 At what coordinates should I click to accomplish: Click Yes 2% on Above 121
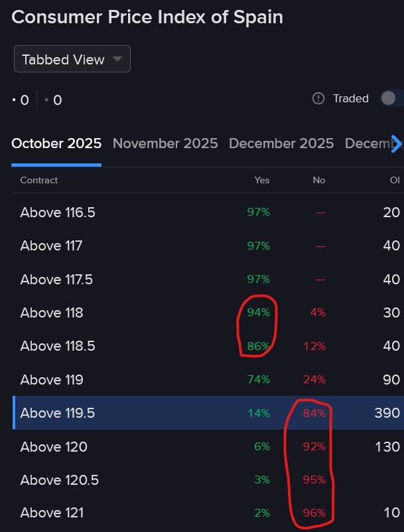[x=261, y=513]
